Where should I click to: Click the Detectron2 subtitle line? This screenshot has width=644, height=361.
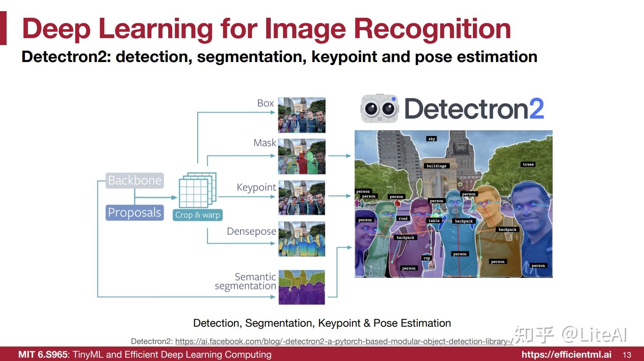pyautogui.click(x=279, y=57)
